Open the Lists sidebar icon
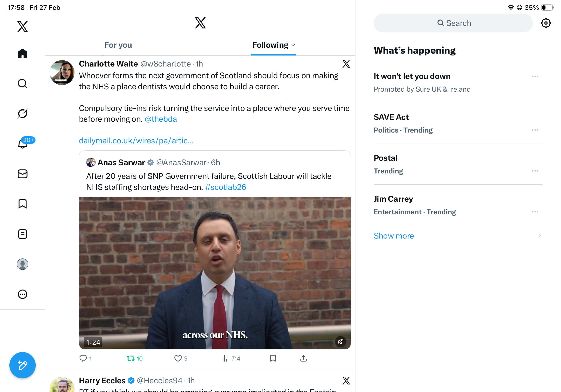This screenshot has height=392, width=561. point(23,234)
